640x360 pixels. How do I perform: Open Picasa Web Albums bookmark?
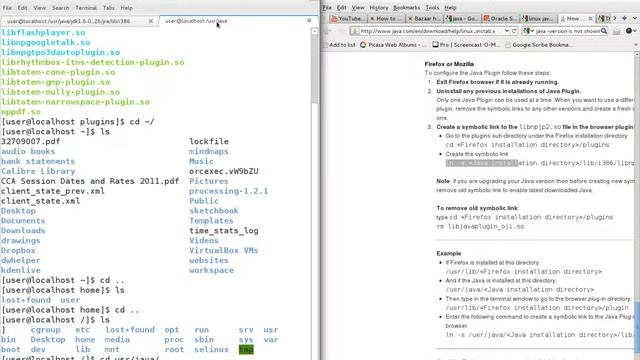pos(393,45)
